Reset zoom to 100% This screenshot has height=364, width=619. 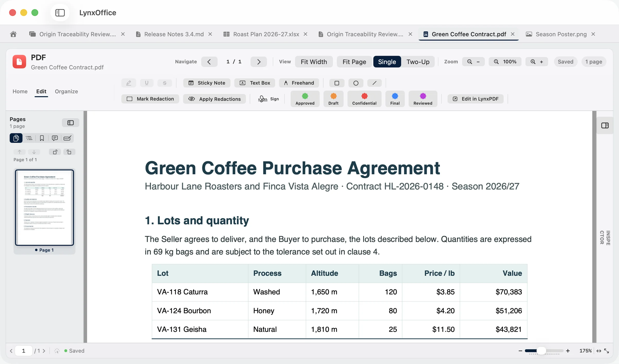pos(505,62)
